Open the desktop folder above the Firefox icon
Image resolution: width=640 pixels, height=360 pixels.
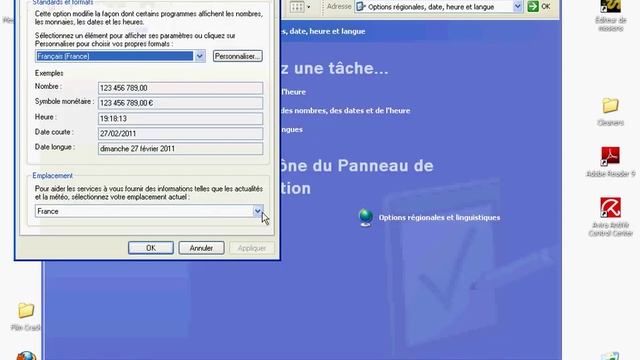[26, 317]
